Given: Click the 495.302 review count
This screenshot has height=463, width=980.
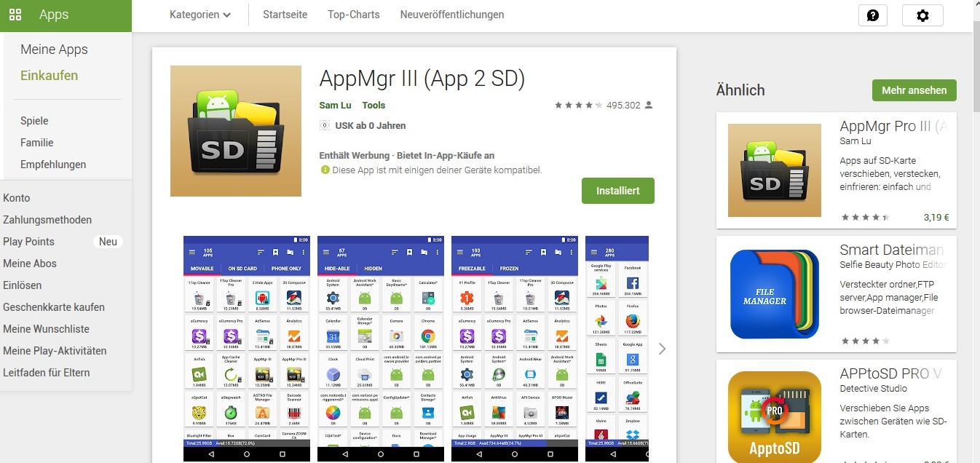Looking at the screenshot, I should pyautogui.click(x=623, y=106).
